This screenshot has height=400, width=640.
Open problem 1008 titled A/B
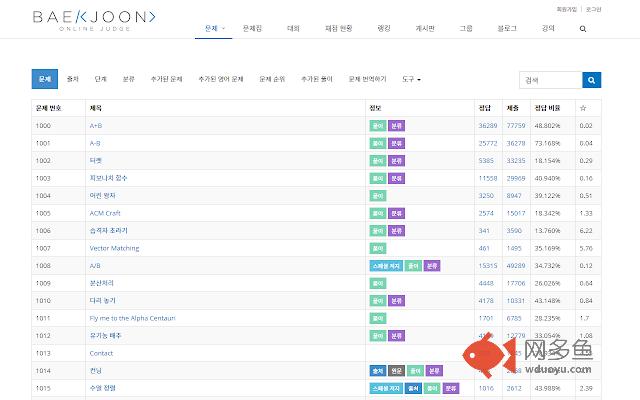pyautogui.click(x=95, y=266)
